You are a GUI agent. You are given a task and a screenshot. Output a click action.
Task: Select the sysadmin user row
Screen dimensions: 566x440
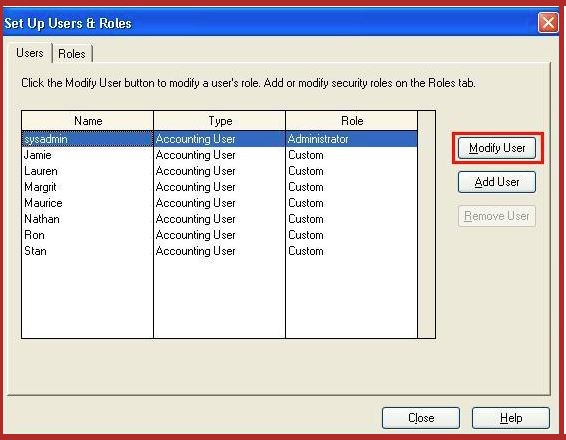coord(219,139)
